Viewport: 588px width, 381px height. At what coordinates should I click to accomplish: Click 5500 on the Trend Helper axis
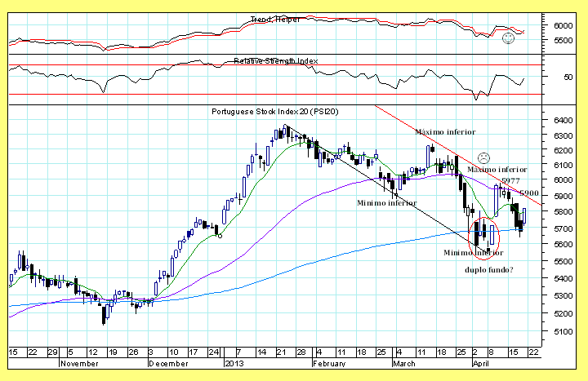tap(563, 40)
